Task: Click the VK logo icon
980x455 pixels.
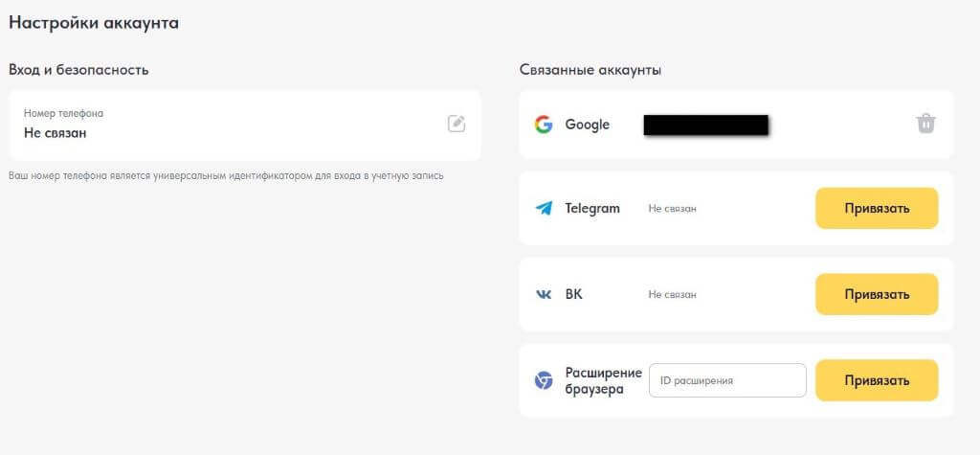Action: [x=544, y=294]
